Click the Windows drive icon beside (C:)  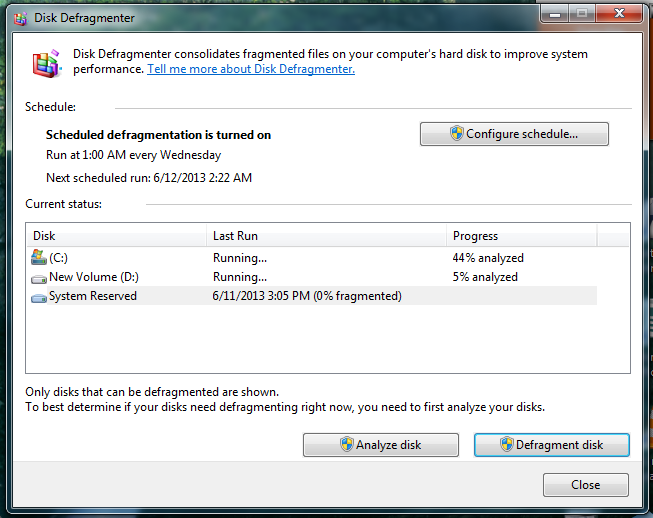point(39,257)
